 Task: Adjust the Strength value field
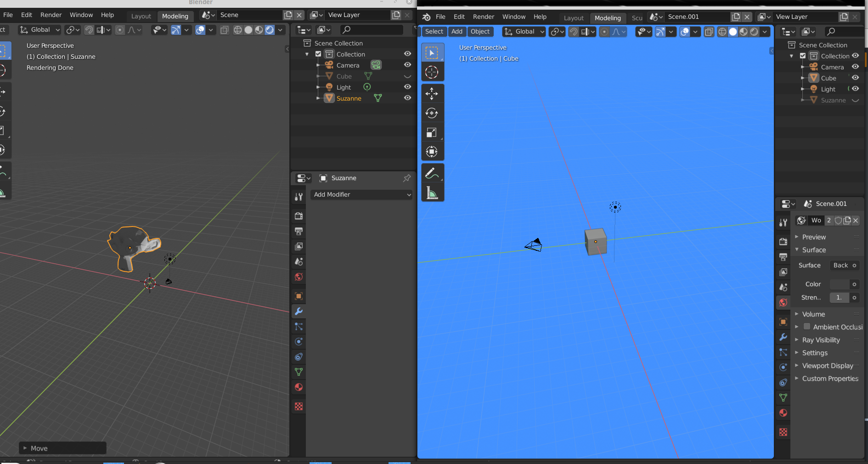coord(840,298)
